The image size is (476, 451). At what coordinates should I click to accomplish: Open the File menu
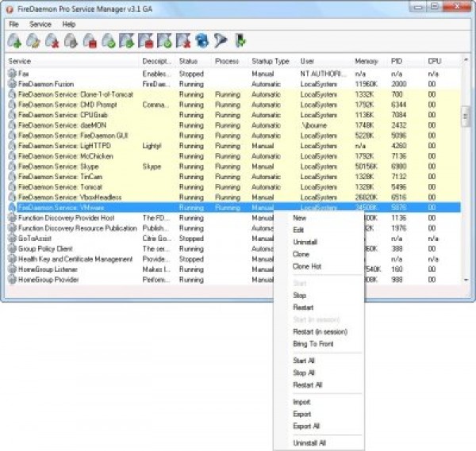pyautogui.click(x=13, y=25)
